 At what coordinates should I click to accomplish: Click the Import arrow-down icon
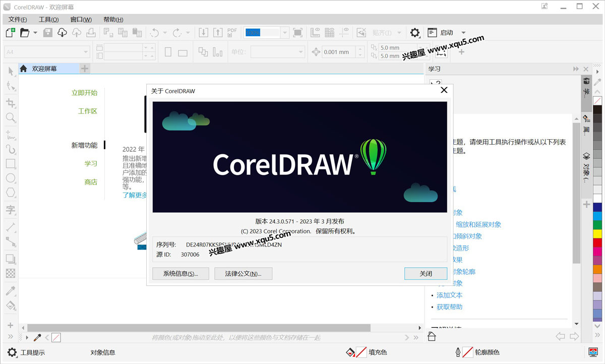click(203, 33)
